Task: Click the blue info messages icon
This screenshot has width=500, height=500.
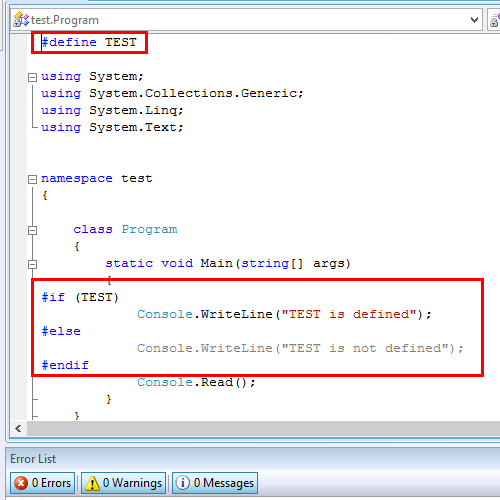Action: 182,483
